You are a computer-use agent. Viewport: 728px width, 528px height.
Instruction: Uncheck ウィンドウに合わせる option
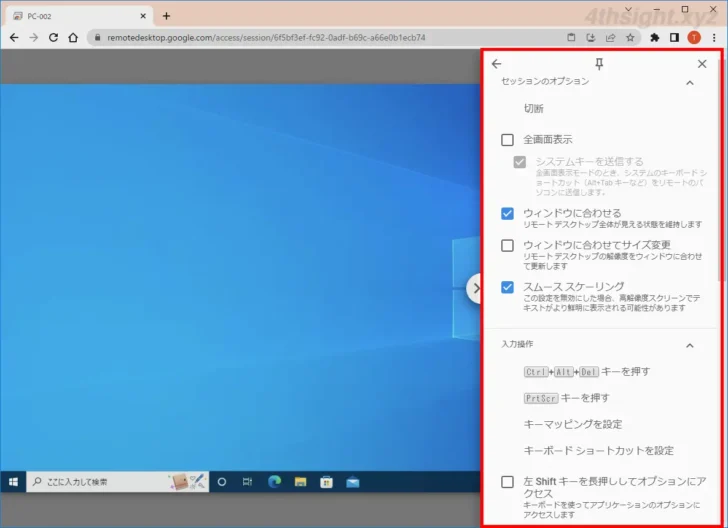pyautogui.click(x=507, y=213)
